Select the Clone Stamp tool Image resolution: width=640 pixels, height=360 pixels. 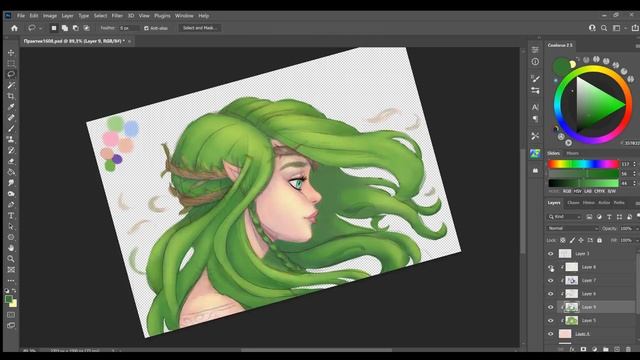click(11, 140)
